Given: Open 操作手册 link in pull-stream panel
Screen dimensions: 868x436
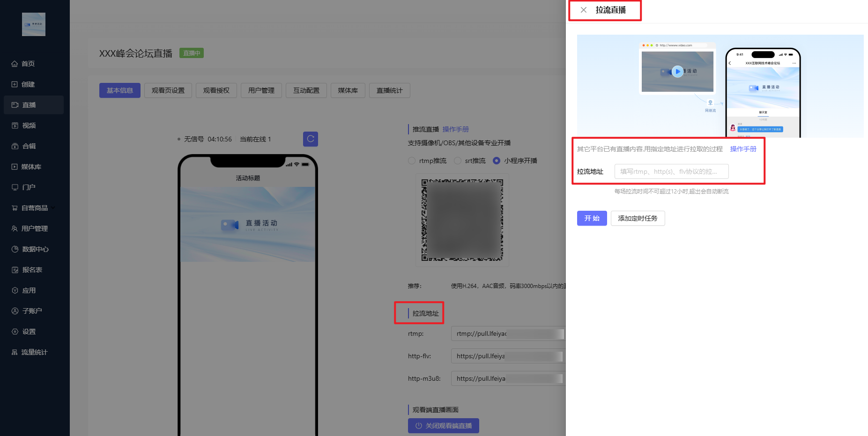Looking at the screenshot, I should pyautogui.click(x=743, y=149).
